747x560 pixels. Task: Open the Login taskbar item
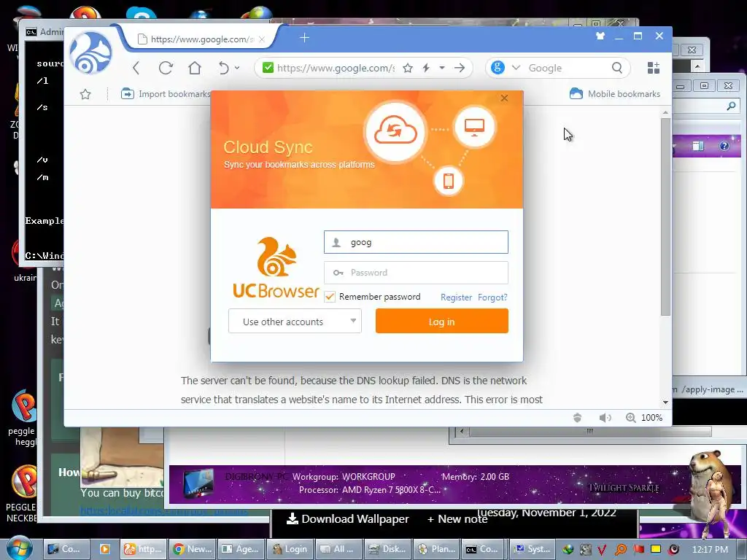290,549
